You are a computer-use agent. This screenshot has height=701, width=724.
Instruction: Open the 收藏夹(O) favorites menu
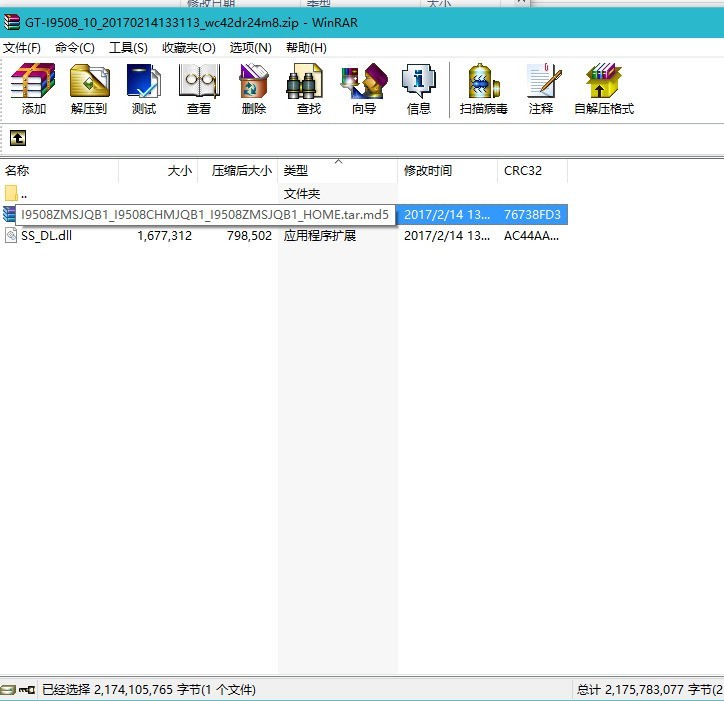[x=189, y=48]
